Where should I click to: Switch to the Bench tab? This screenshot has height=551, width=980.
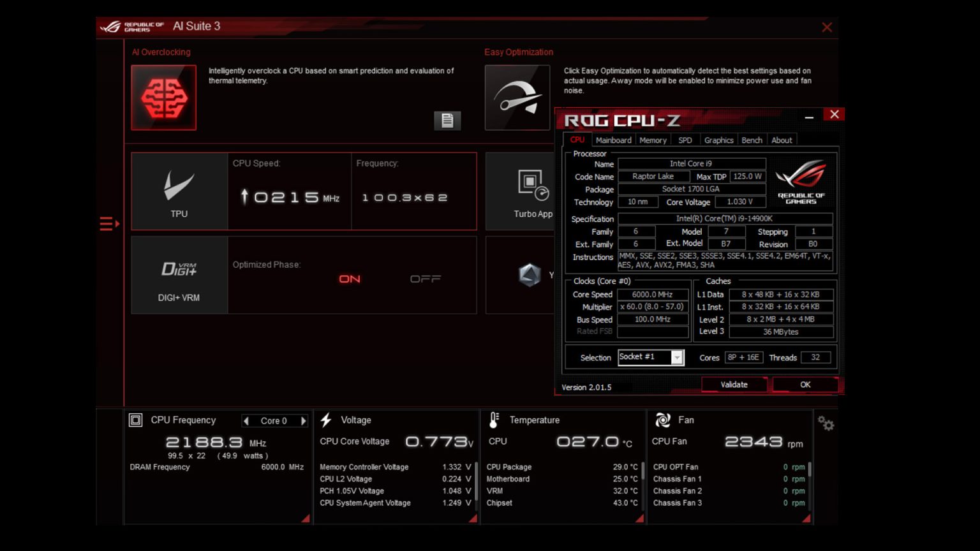752,140
